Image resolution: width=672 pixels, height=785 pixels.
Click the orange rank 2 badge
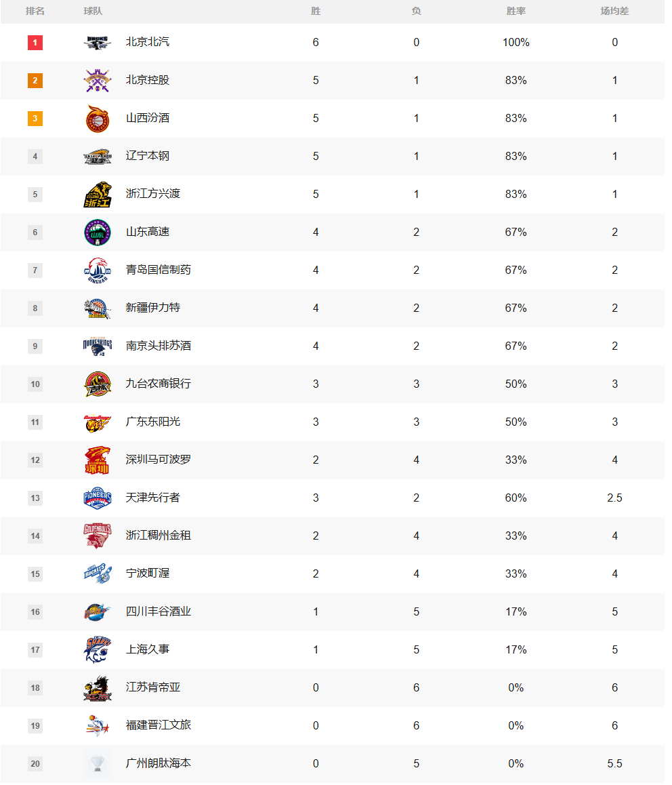(35, 81)
